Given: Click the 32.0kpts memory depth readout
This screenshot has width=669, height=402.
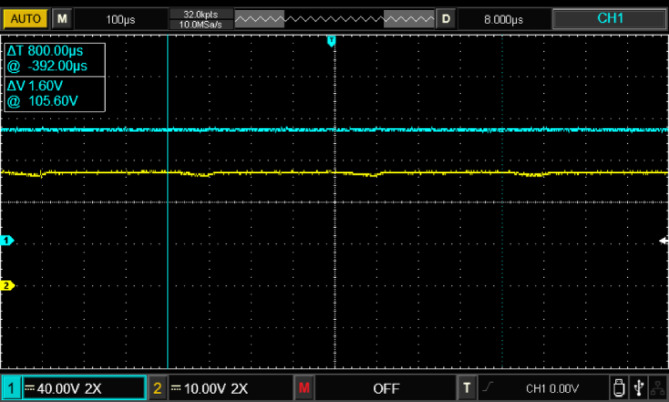Looking at the screenshot, I should click(201, 15).
